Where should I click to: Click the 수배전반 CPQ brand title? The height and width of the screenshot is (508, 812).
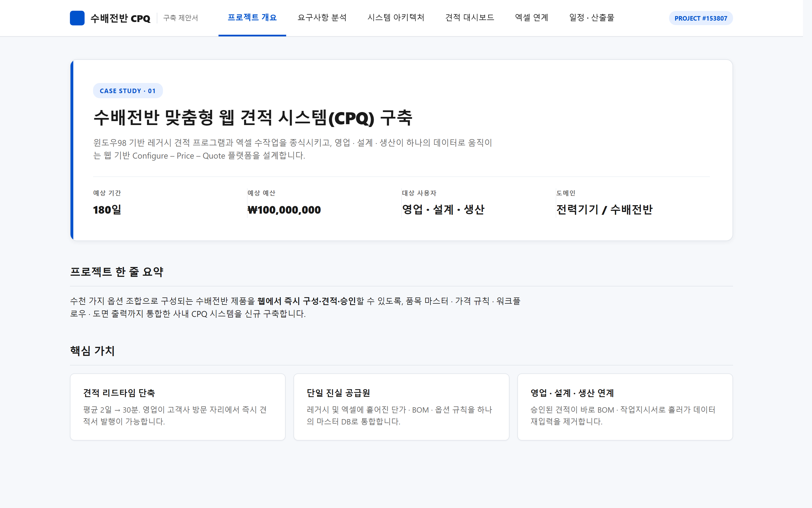[120, 18]
